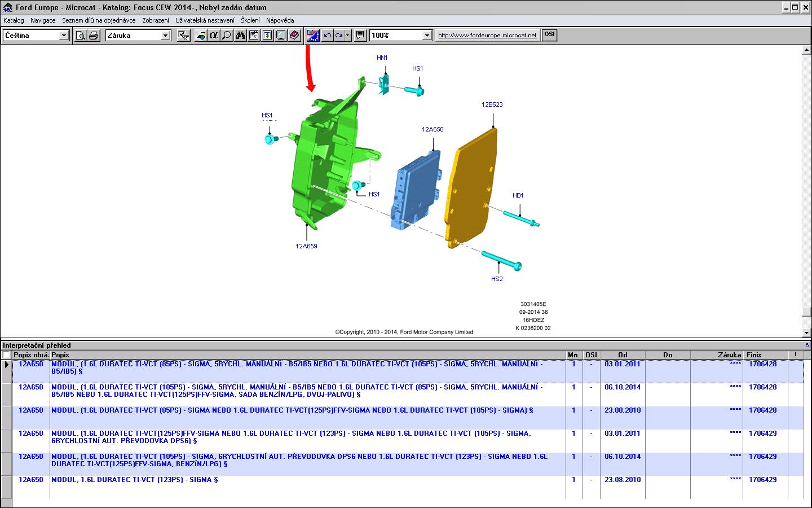The height and width of the screenshot is (508, 812).
Task: Click the diagram scrollbar down arrow
Action: click(806, 333)
